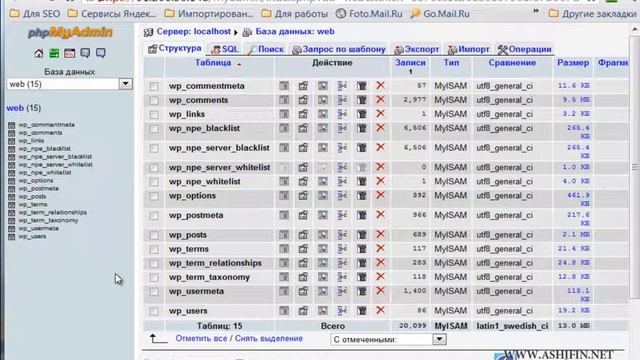
Task: Click insert icon for wp_options row
Action: coord(342,196)
